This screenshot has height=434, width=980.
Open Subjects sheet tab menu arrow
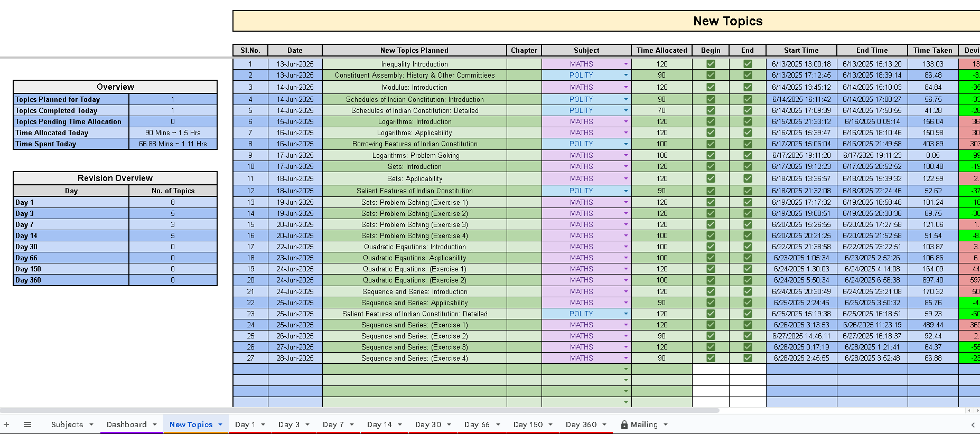tap(91, 424)
